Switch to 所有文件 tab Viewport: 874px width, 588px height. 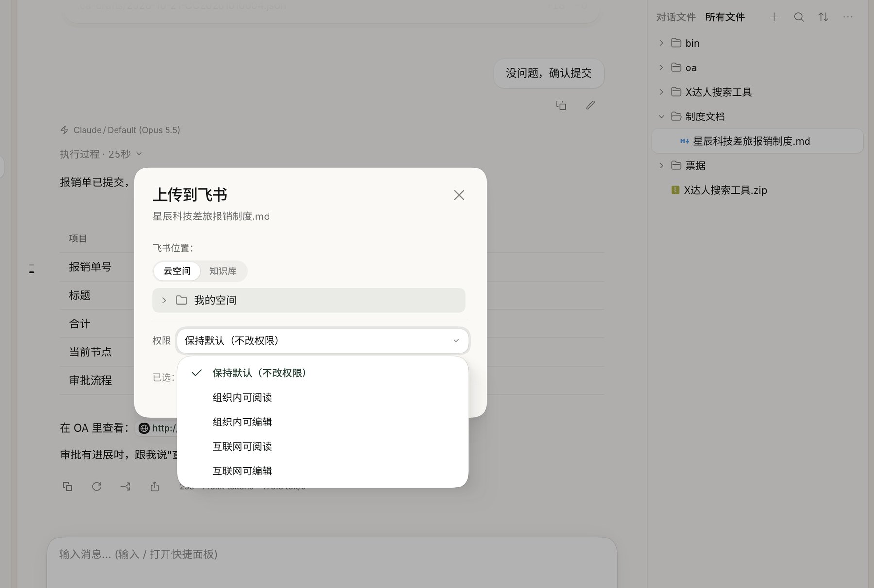725,17
